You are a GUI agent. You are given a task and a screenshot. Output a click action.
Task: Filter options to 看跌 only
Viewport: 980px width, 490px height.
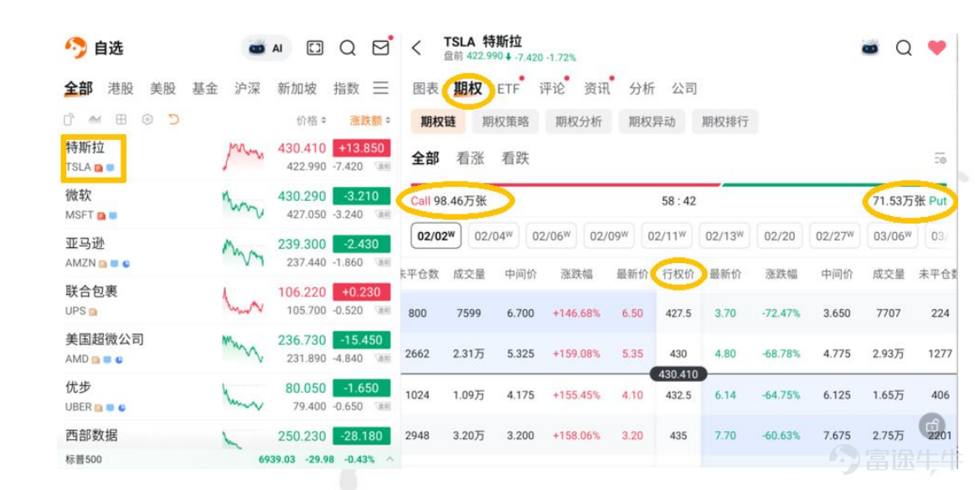[x=515, y=159]
